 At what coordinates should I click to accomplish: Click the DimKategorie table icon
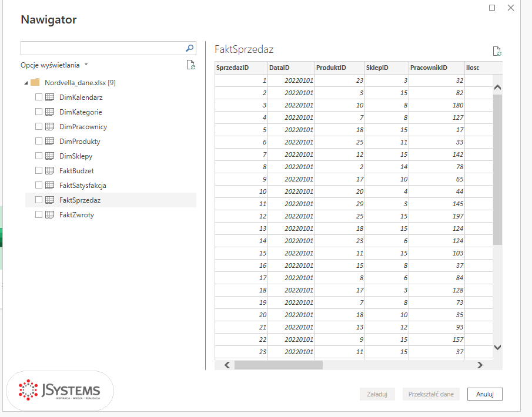pos(49,112)
